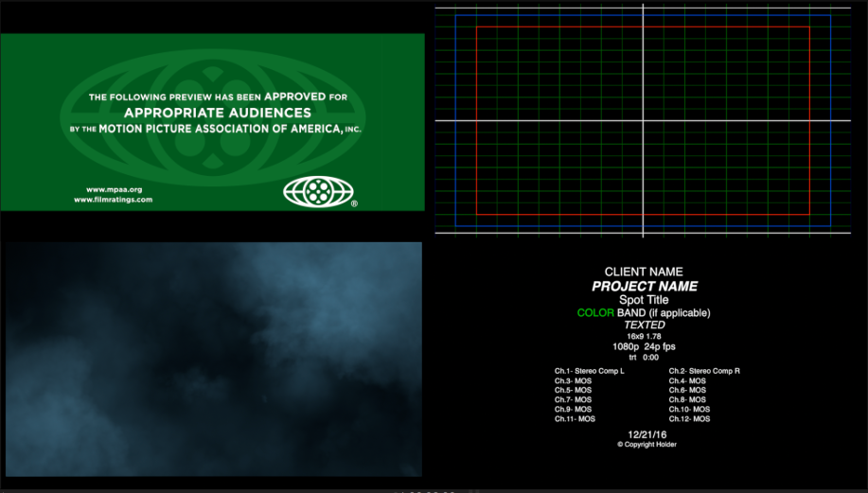868x493 pixels.
Task: Click the trt 0:00 runtime text
Action: coord(644,357)
